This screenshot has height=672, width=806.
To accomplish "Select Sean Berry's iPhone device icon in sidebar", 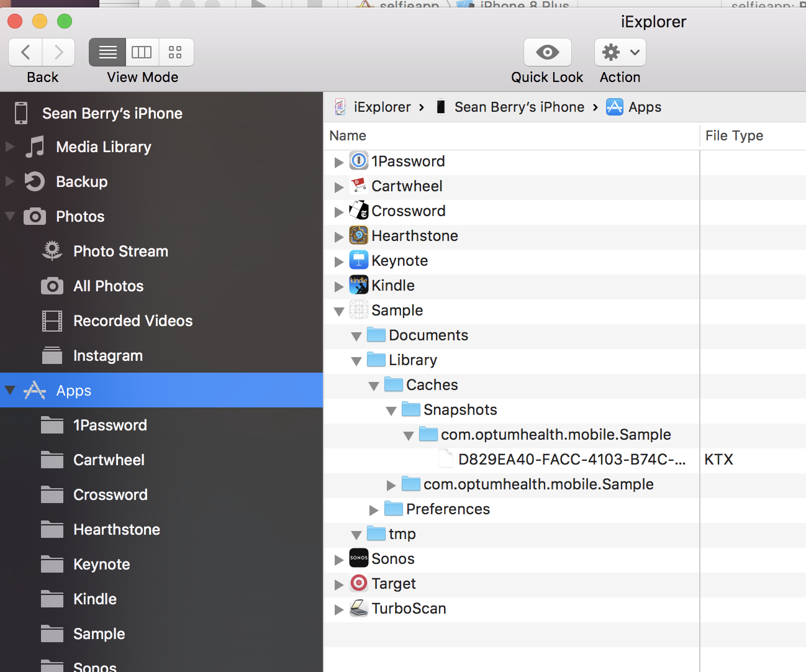I will point(21,113).
